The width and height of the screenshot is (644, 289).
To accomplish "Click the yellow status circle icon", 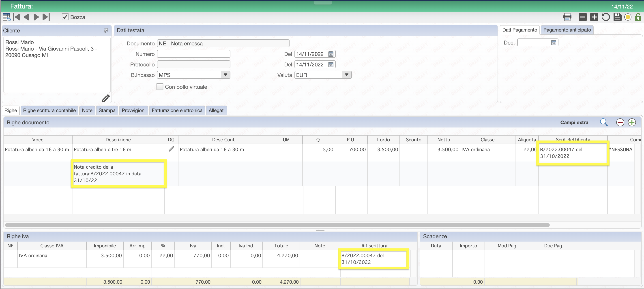I will click(x=628, y=17).
